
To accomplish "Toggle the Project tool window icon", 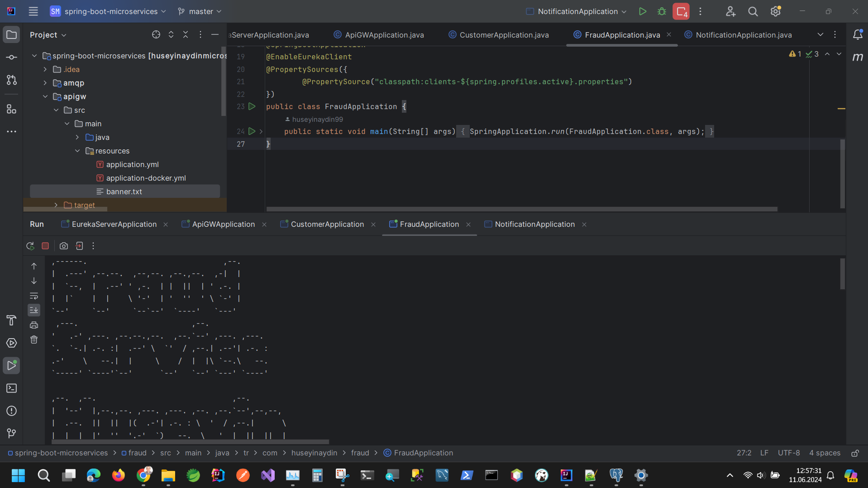I will 12,35.
